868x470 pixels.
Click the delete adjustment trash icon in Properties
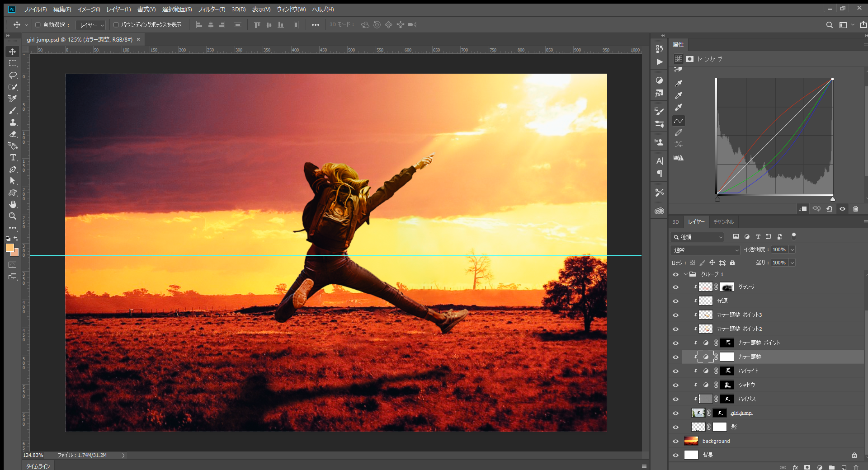(855, 209)
